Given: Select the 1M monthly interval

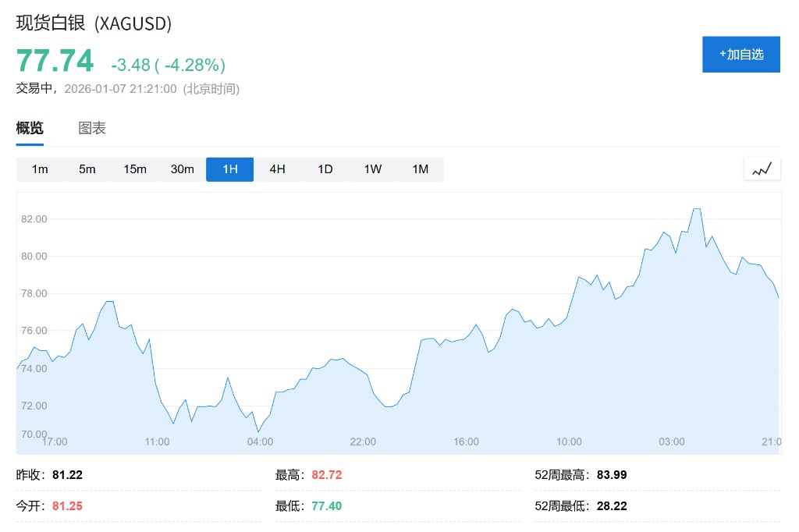Looking at the screenshot, I should tap(420, 169).
